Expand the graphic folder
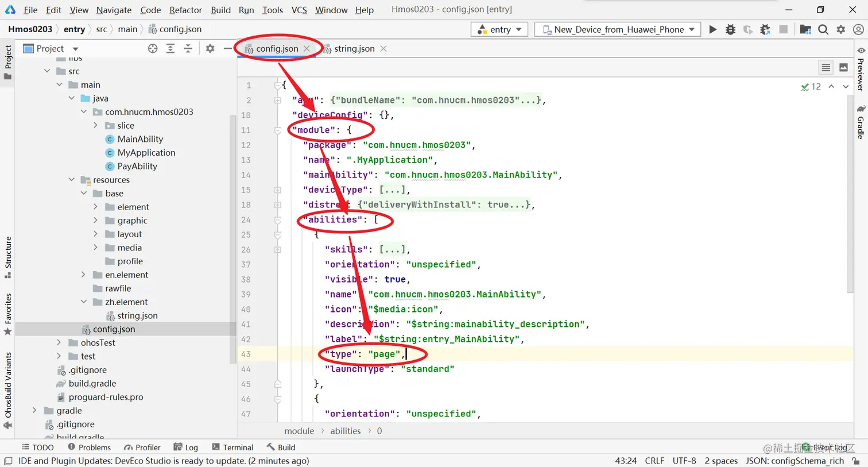Image resolution: width=868 pixels, height=467 pixels. (x=95, y=221)
